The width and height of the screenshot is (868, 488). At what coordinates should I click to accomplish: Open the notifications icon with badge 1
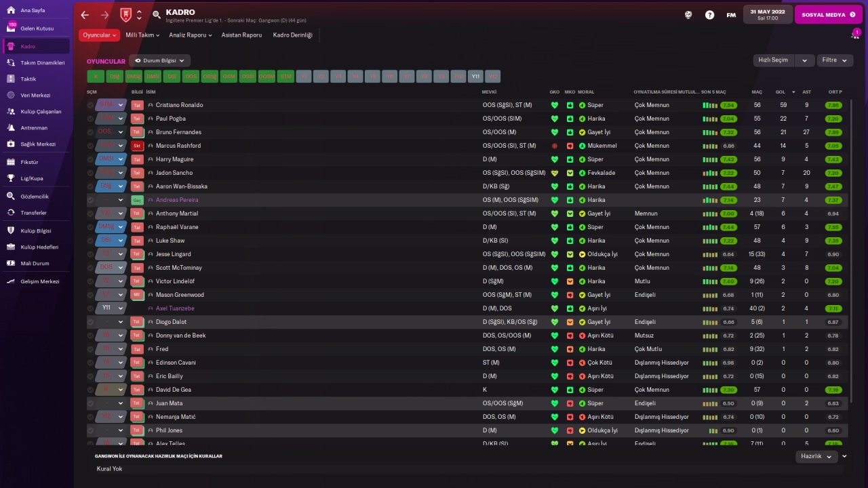[856, 35]
